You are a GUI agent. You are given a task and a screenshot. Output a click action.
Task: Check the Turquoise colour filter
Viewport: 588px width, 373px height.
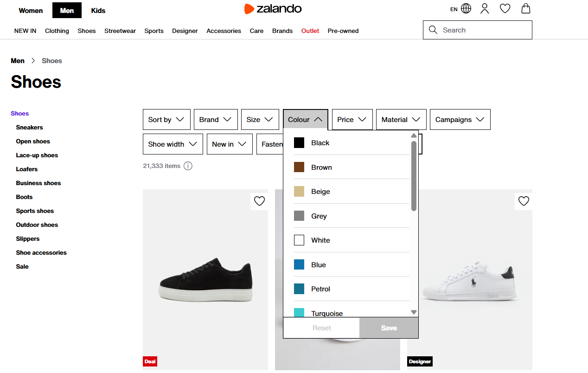coord(299,312)
